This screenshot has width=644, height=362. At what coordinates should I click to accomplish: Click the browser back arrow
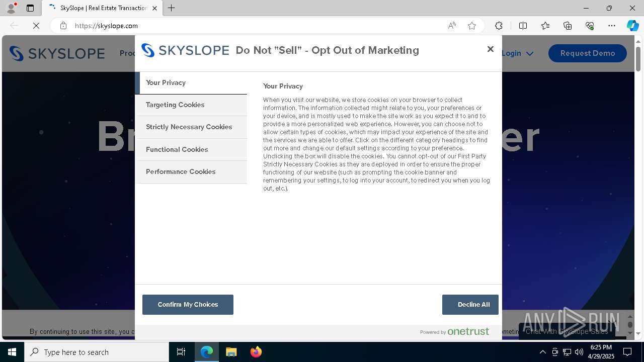click(14, 26)
